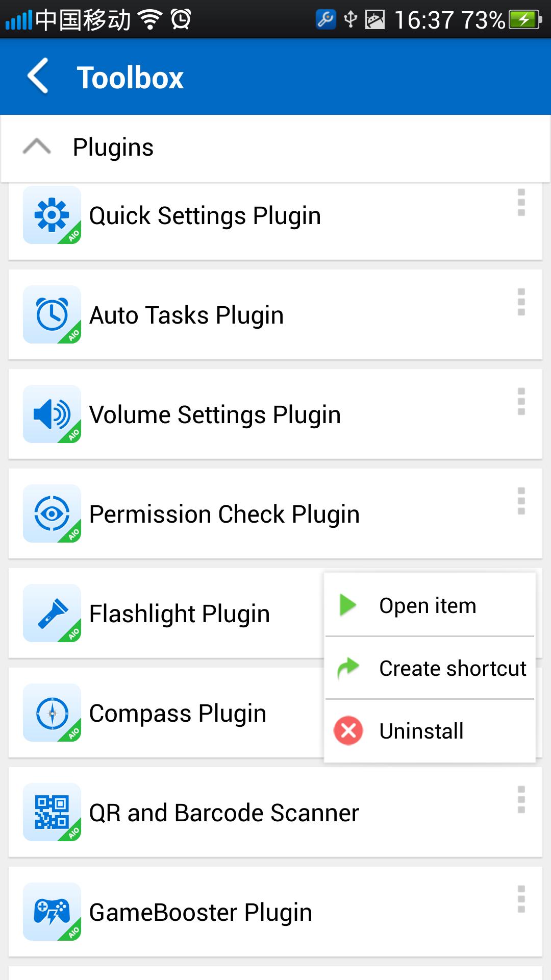551x980 pixels.
Task: Tap the Quick Settings Plugin gear icon
Action: (x=52, y=215)
